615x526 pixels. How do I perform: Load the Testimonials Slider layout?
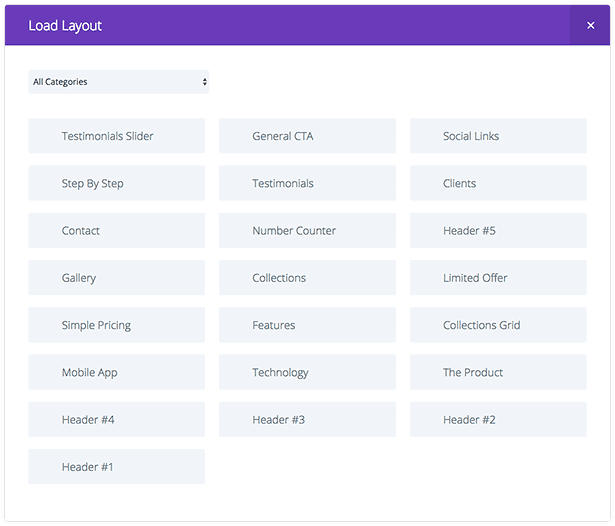tap(116, 136)
